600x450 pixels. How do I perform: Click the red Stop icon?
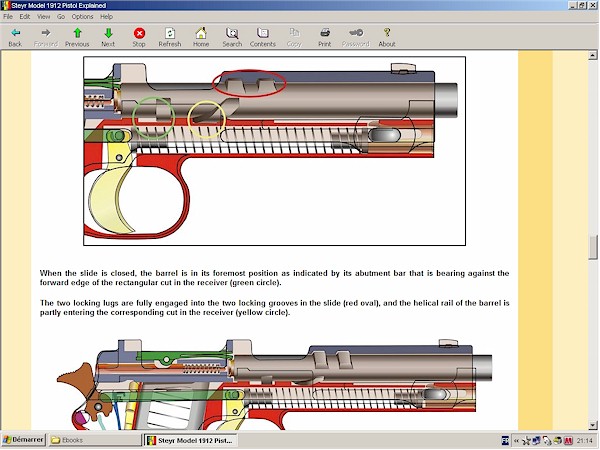(139, 33)
